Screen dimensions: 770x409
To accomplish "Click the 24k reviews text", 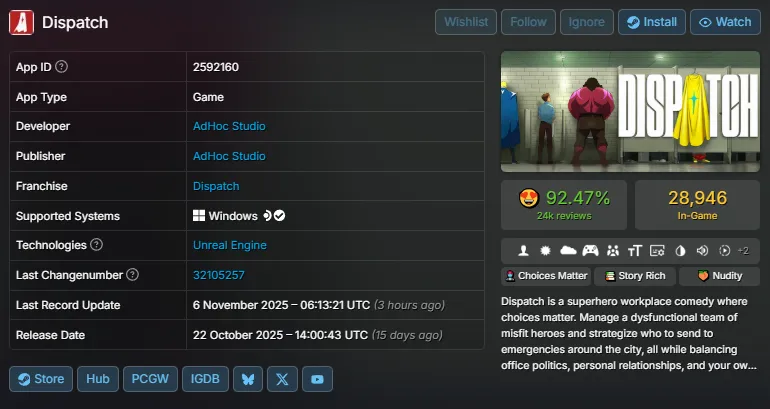I will pos(564,216).
